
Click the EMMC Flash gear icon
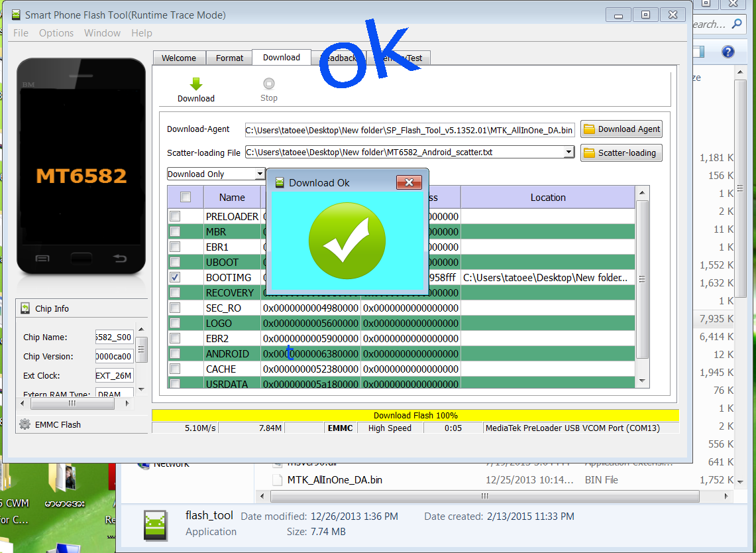pyautogui.click(x=25, y=424)
